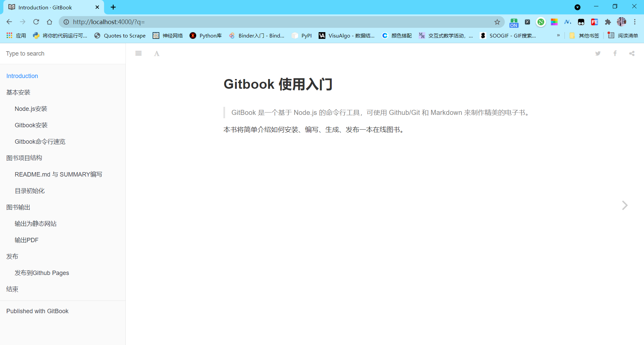Screen dimensions: 644x345
Task: Open the 将你的代码运行可 bookmark
Action: tap(60, 36)
